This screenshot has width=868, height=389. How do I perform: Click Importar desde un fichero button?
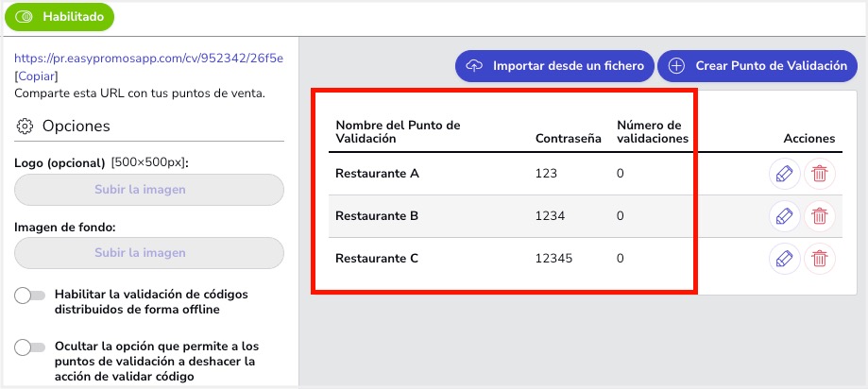554,66
